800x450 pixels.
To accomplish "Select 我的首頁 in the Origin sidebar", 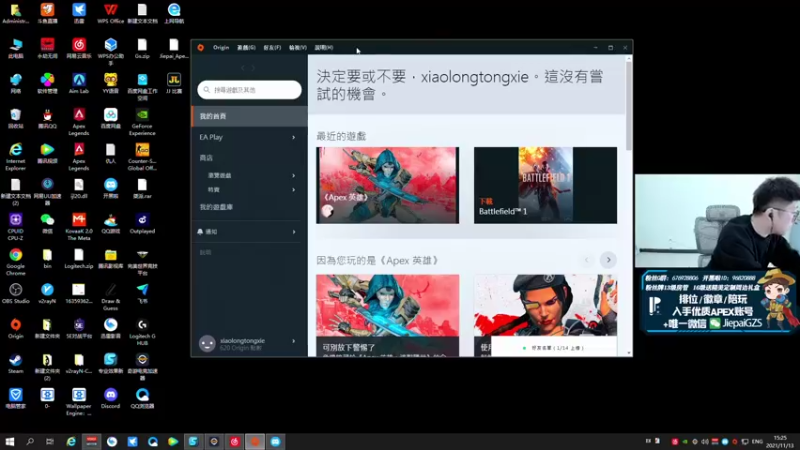I will (249, 116).
